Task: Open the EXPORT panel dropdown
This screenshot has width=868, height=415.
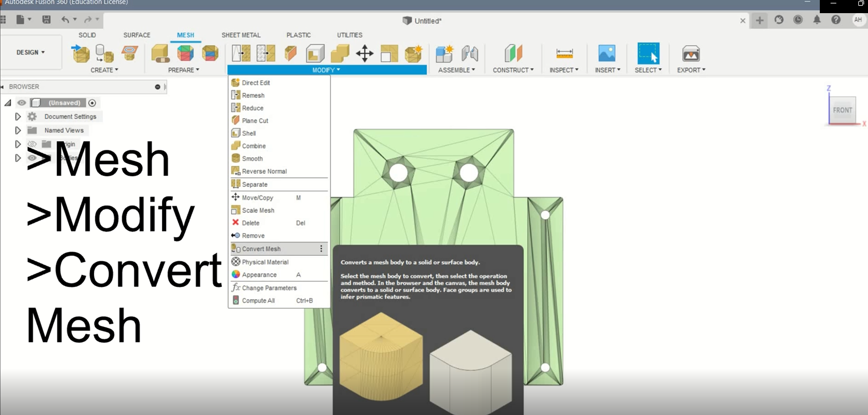Action: coord(691,70)
